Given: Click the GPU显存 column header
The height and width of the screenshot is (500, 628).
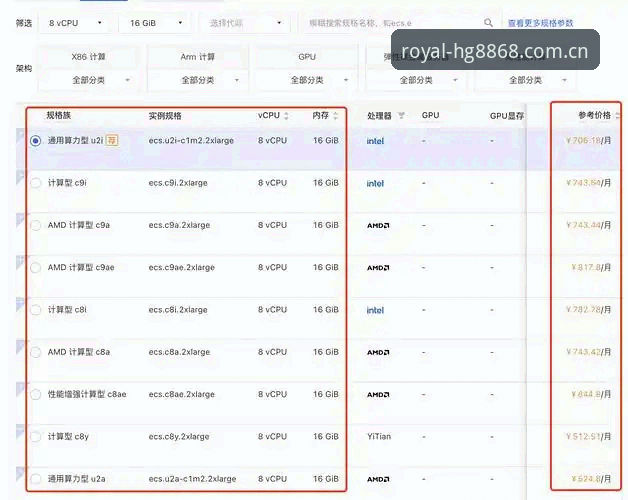Looking at the screenshot, I should click(507, 116).
